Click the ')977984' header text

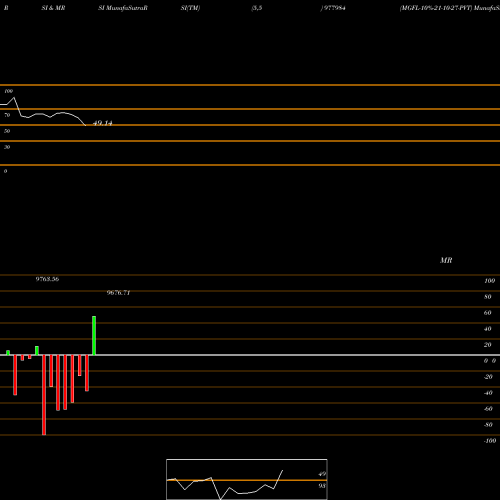pos(333,8)
